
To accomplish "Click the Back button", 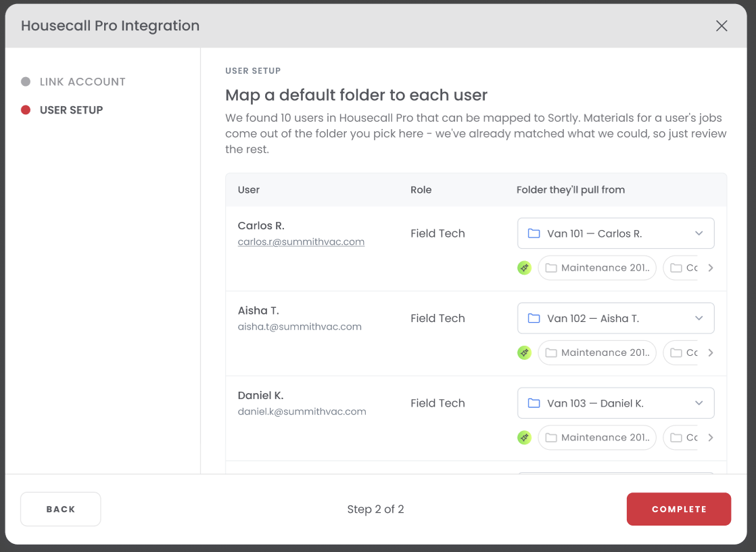I will (x=61, y=509).
